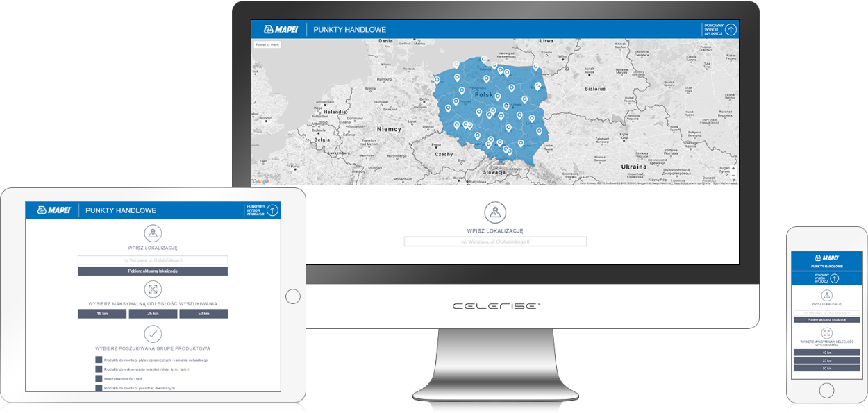Check 'Produkty do wykonywania ociepleń' box
868x413 pixels.
point(99,369)
